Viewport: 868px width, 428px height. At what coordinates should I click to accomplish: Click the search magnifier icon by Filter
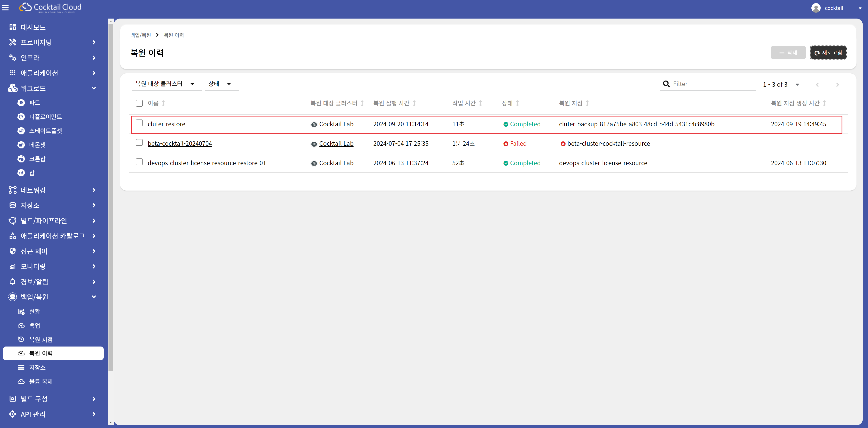click(x=666, y=84)
